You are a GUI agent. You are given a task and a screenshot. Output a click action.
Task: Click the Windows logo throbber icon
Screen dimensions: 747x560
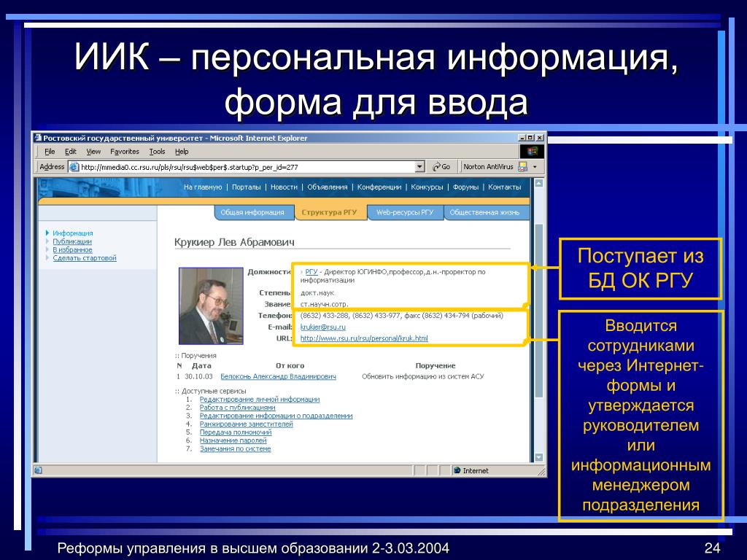pos(532,152)
